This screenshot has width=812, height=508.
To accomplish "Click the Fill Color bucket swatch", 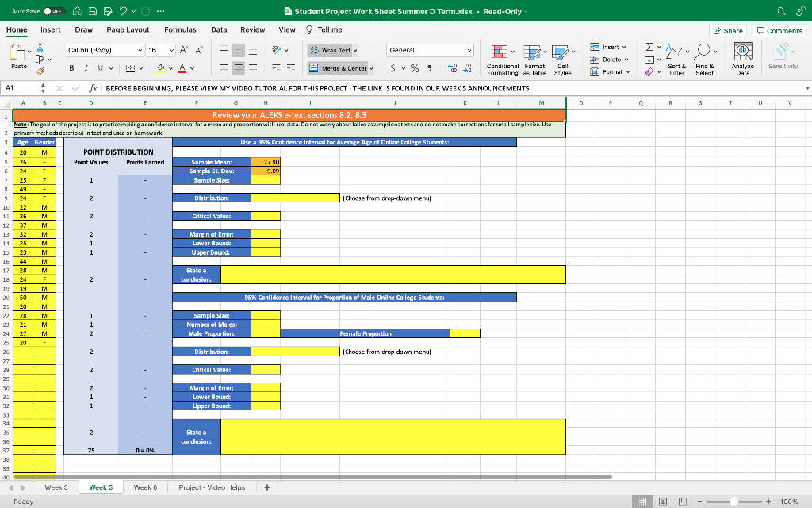I will (160, 68).
